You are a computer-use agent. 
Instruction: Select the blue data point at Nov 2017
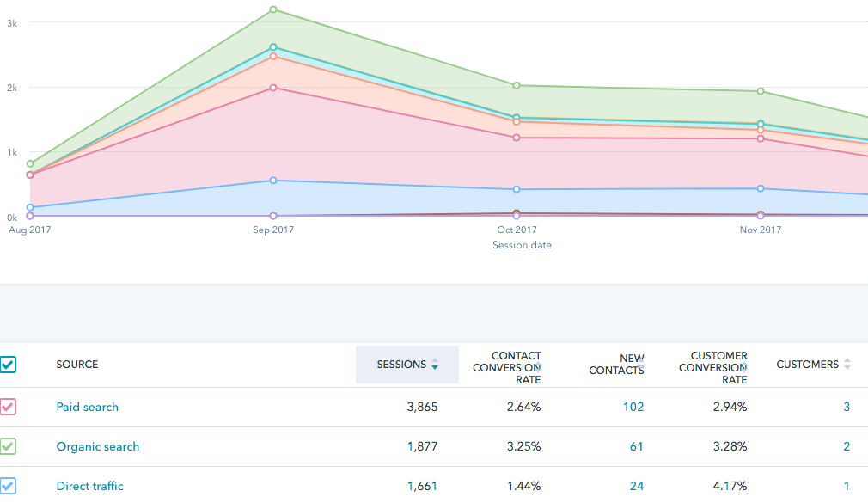[761, 188]
